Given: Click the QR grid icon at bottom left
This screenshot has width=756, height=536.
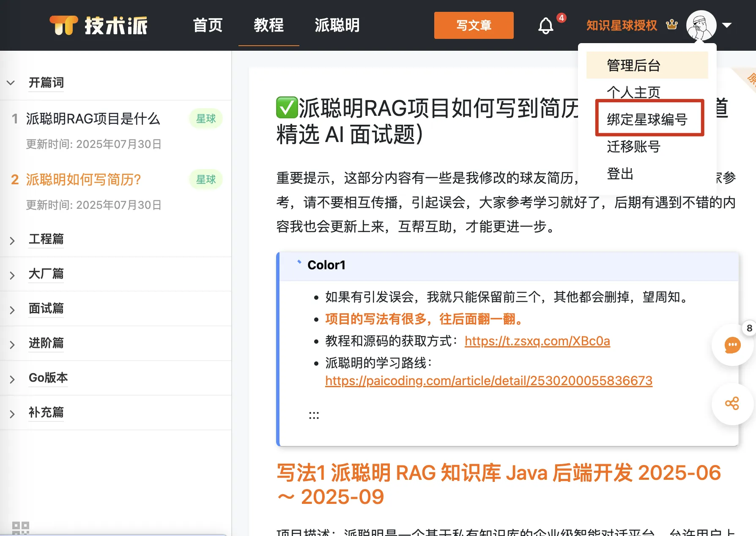Looking at the screenshot, I should [20, 528].
